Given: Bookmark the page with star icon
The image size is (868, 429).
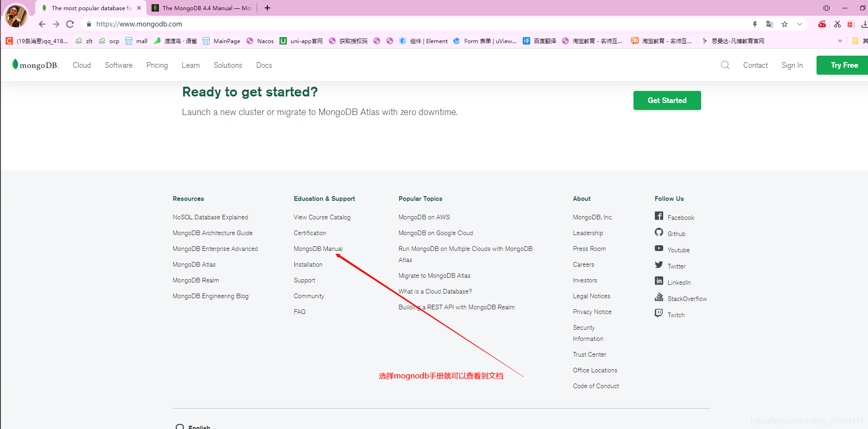Looking at the screenshot, I should (785, 24).
